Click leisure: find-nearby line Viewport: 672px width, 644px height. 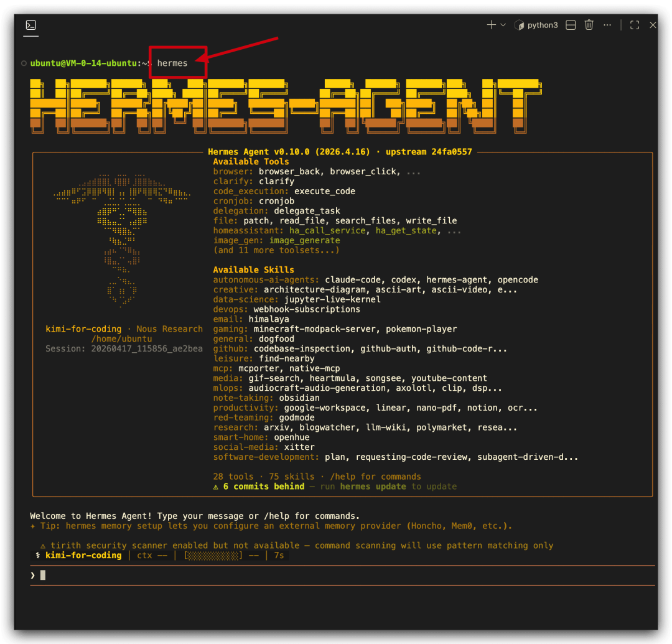pyautogui.click(x=264, y=358)
